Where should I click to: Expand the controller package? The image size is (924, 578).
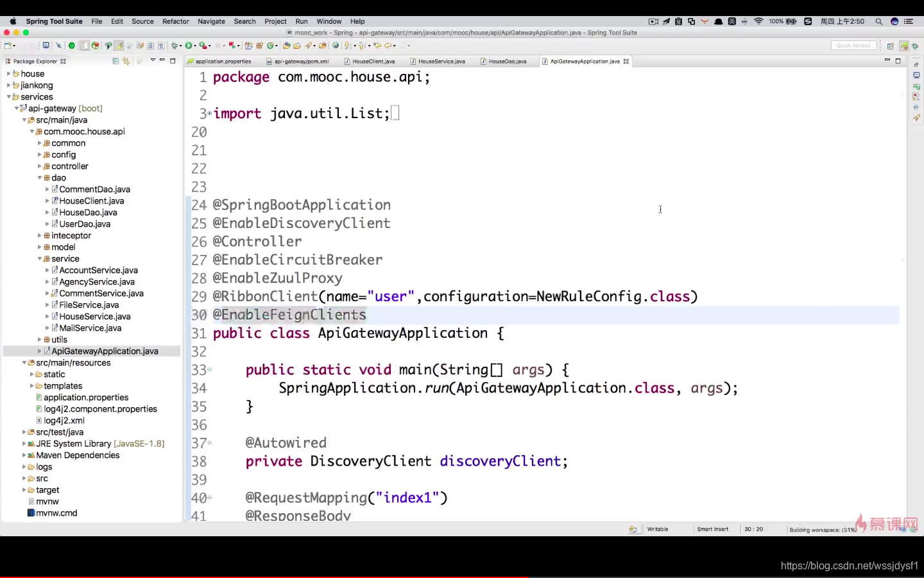point(40,166)
